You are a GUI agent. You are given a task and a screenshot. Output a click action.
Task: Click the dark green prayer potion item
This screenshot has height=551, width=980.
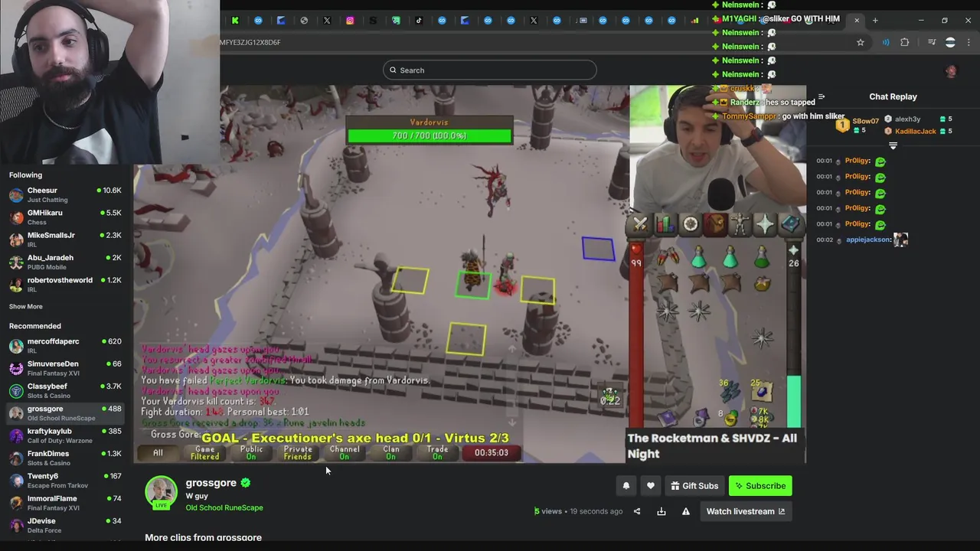tap(762, 258)
